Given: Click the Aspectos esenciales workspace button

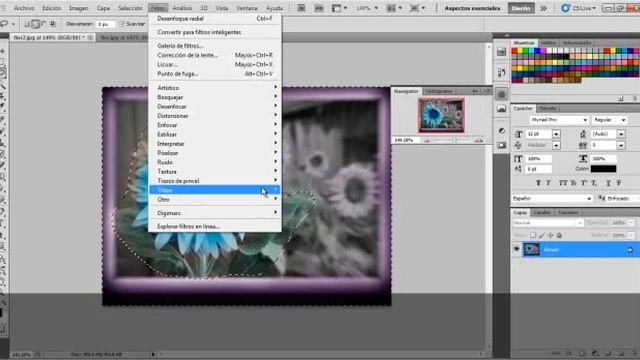Looking at the screenshot, I should coord(472,8).
